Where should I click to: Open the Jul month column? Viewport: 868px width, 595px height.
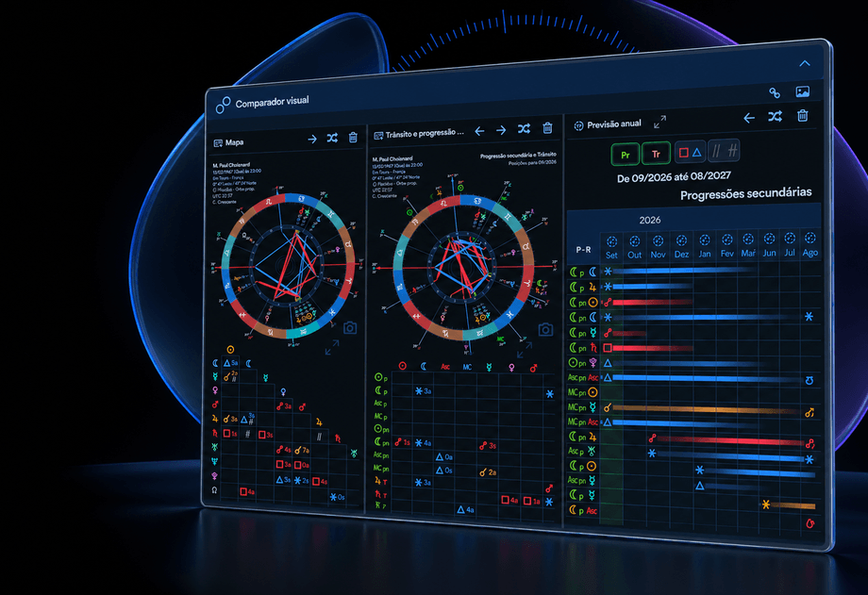(x=790, y=244)
